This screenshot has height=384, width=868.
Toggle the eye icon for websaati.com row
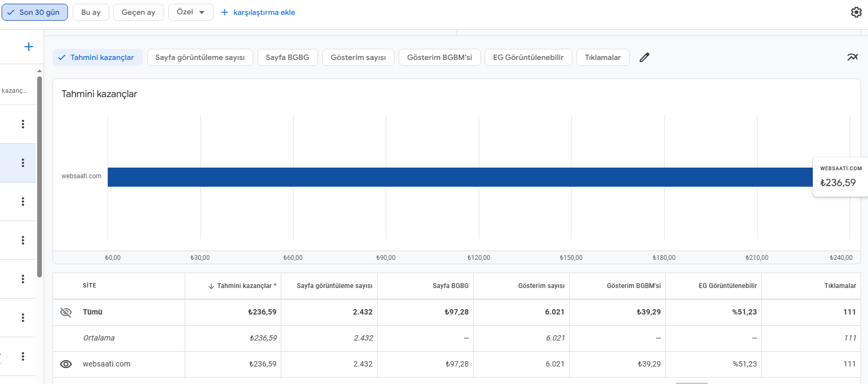(66, 364)
